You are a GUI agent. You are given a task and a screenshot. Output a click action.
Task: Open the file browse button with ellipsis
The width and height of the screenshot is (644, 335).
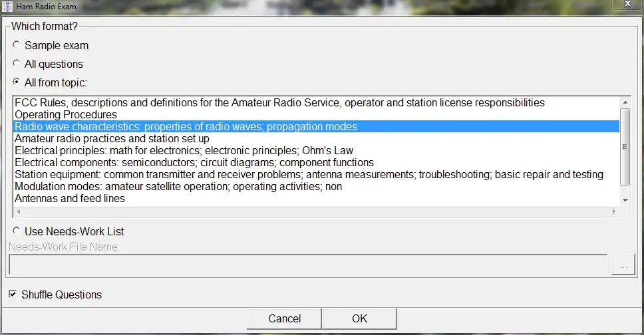[x=623, y=265]
